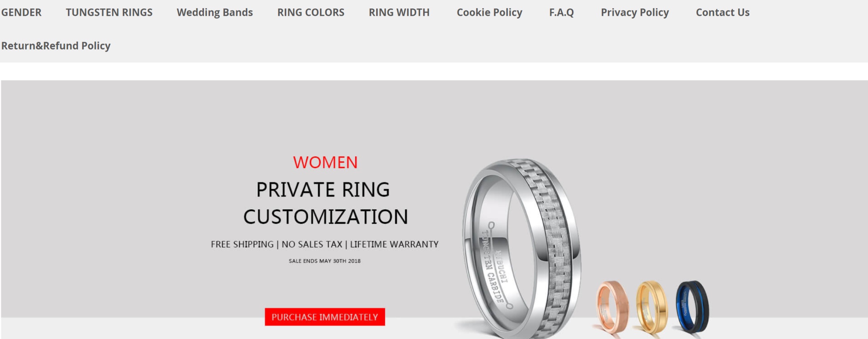The image size is (868, 339).
Task: Click the gray banner background area
Action: 121,202
